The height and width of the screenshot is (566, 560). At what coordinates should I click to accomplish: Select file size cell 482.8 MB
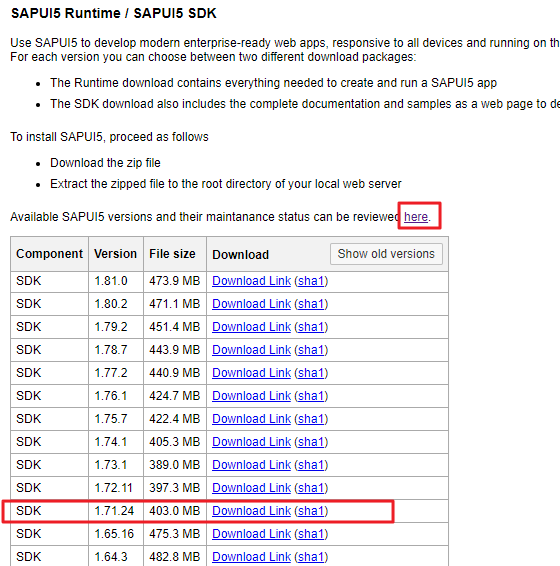pos(174,557)
